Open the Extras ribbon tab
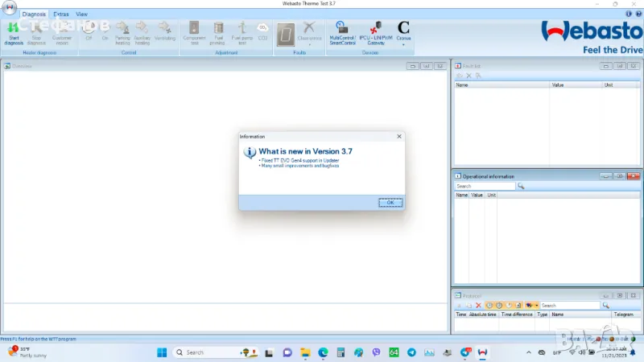 point(61,14)
